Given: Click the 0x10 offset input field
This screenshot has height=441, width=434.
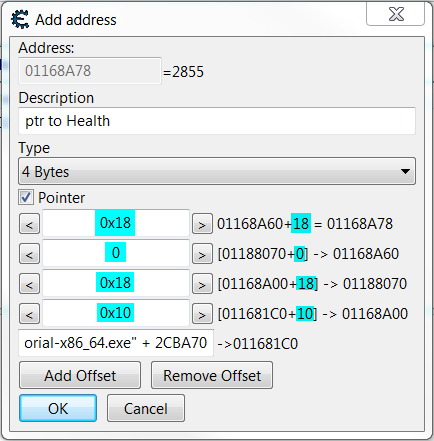Looking at the screenshot, I should point(116,313).
